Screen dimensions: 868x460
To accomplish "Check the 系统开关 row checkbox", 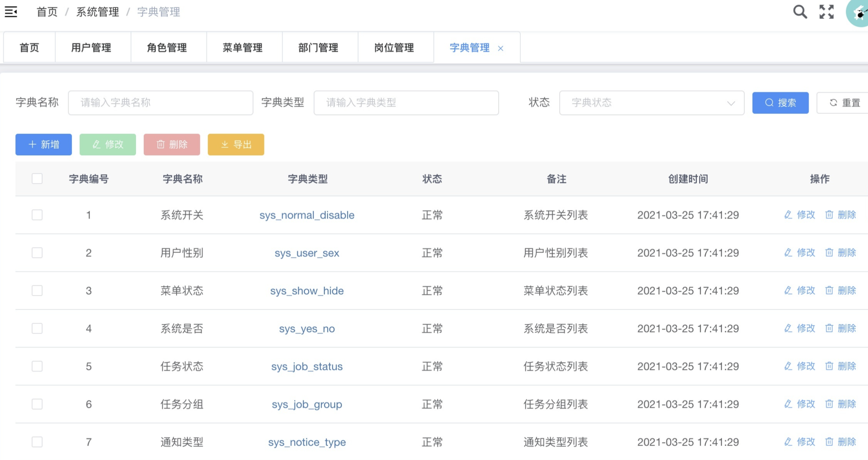I will point(37,215).
